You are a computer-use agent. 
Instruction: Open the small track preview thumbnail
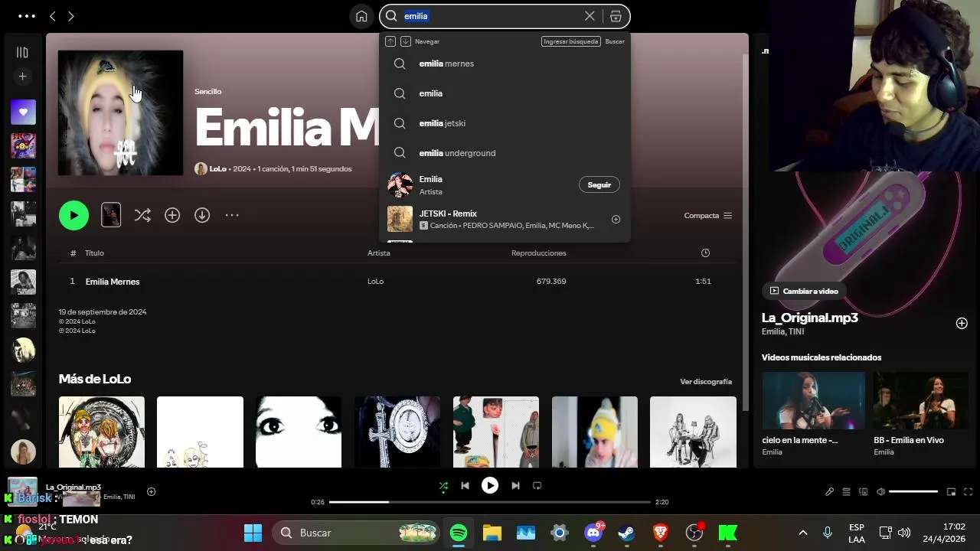pos(111,215)
